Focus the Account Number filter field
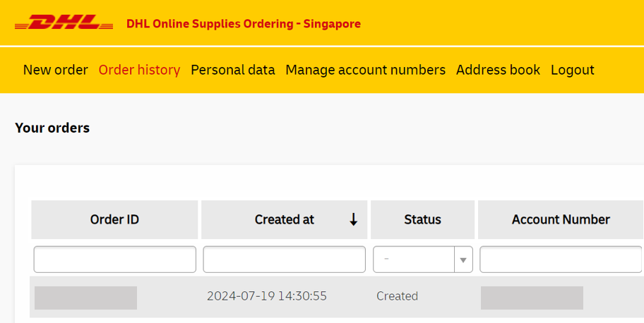This screenshot has width=644, height=323. [561, 260]
